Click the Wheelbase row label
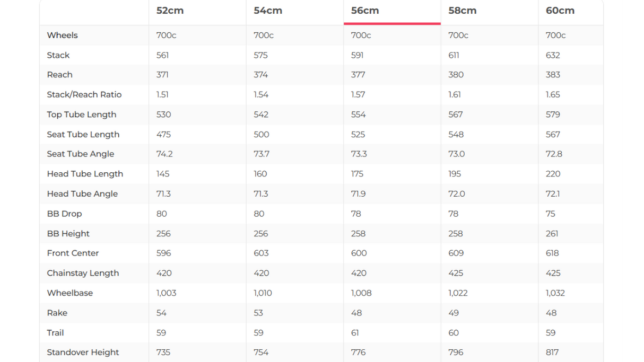The image size is (644, 362). click(x=69, y=293)
